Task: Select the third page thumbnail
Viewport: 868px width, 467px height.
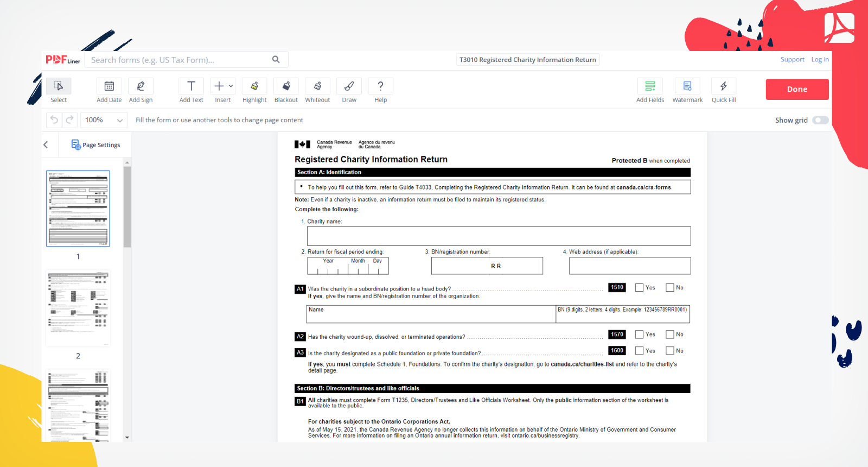Action: point(78,406)
